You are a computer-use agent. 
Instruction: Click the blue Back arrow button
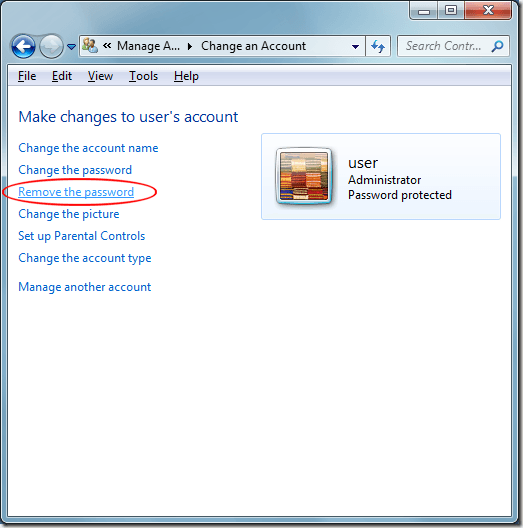[x=23, y=46]
